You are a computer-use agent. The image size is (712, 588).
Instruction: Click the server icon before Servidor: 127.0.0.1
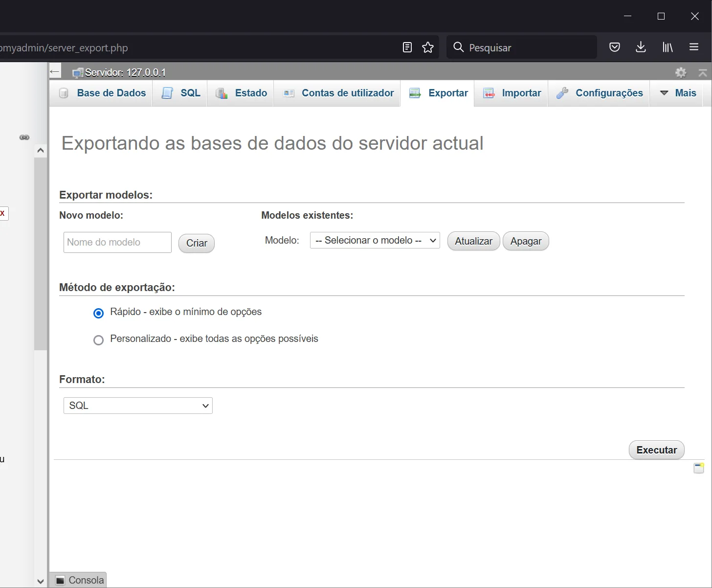(78, 73)
